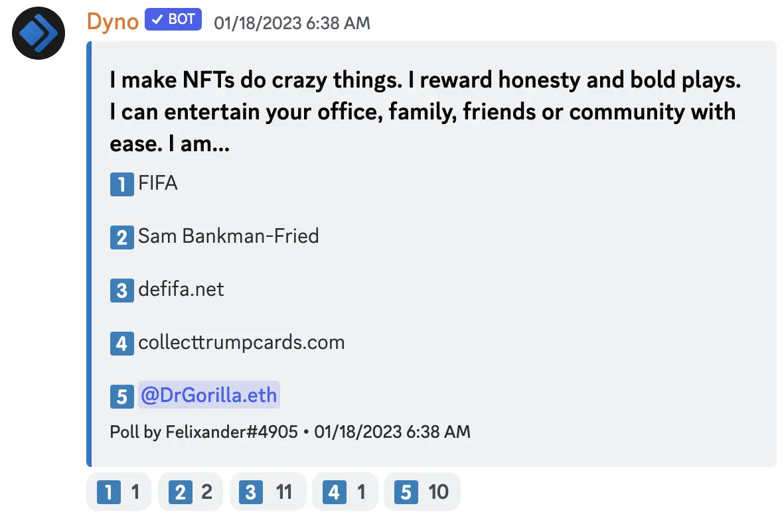
Task: Vote with reaction 3 showing 11 votes
Action: 268,492
